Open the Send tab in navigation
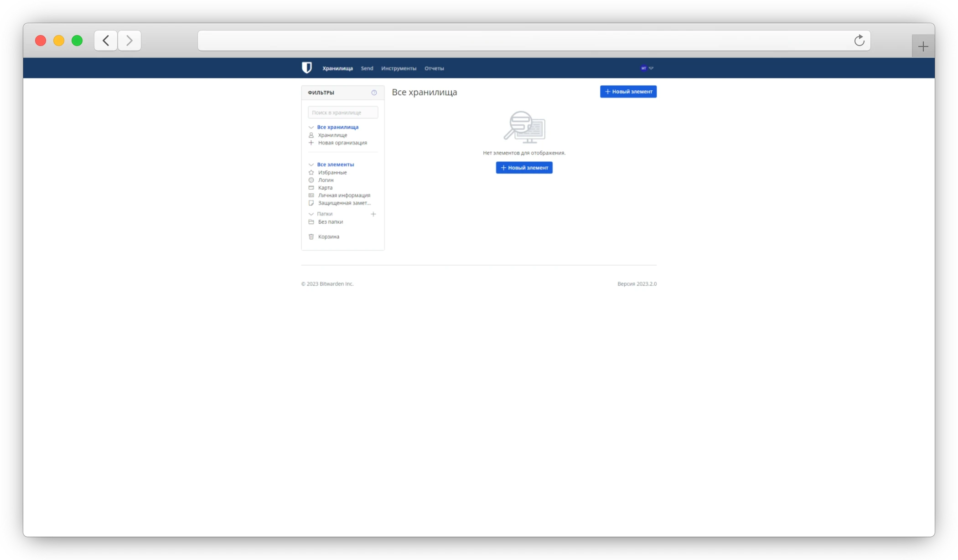This screenshot has height=560, width=958. pos(367,68)
